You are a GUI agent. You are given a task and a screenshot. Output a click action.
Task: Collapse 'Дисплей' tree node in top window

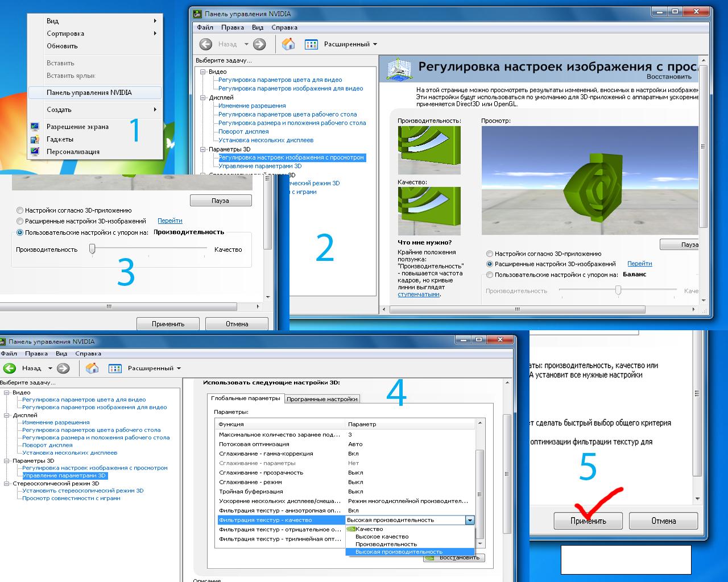(x=202, y=98)
